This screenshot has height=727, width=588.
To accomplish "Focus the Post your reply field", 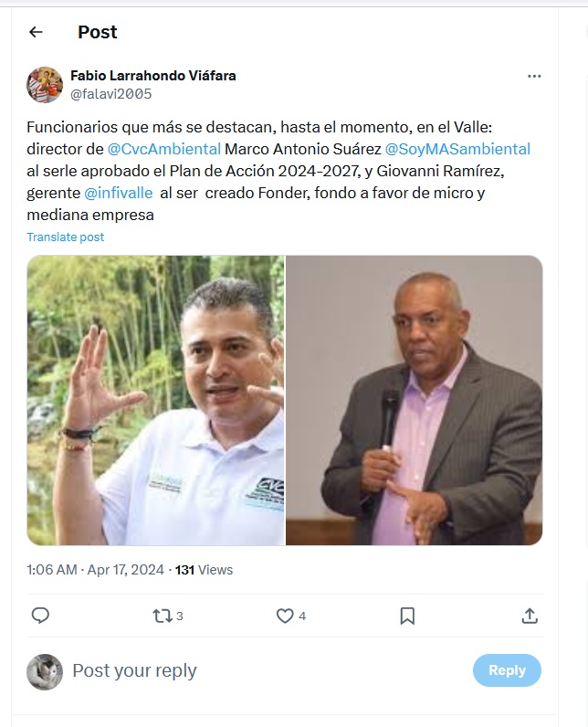I will [268, 670].
